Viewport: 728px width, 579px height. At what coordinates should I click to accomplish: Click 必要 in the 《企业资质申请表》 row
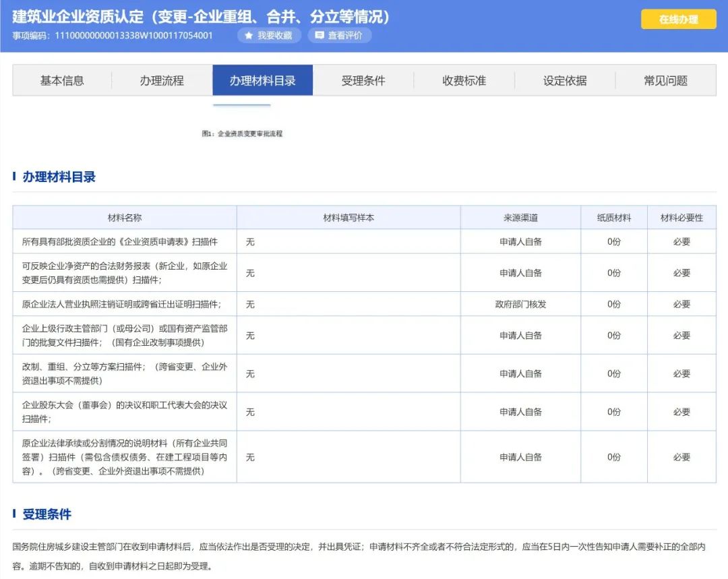[x=681, y=242]
